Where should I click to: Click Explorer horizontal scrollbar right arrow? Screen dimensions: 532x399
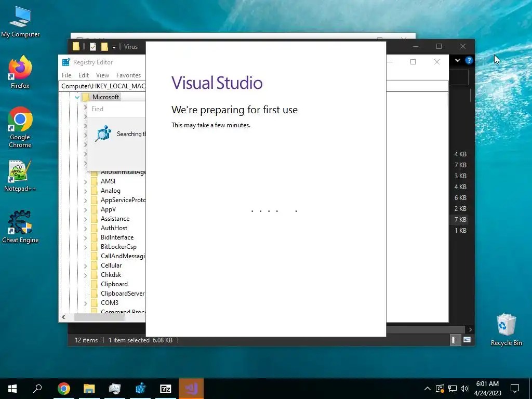pyautogui.click(x=470, y=329)
